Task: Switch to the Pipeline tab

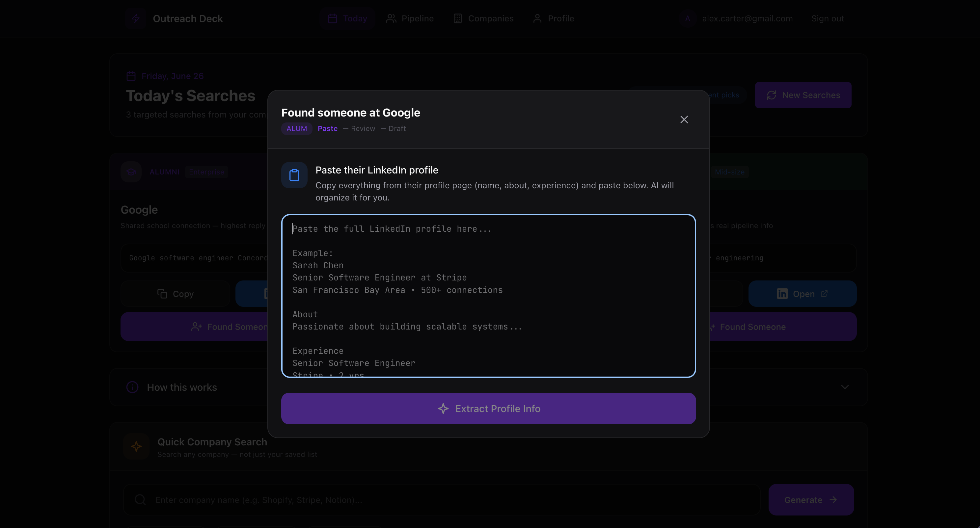Action: click(x=410, y=18)
